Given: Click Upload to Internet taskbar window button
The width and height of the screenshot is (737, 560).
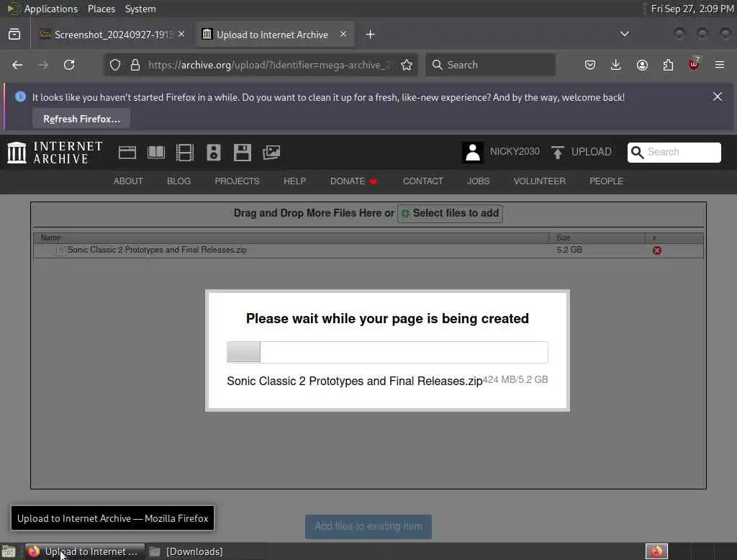Looking at the screenshot, I should [83, 551].
